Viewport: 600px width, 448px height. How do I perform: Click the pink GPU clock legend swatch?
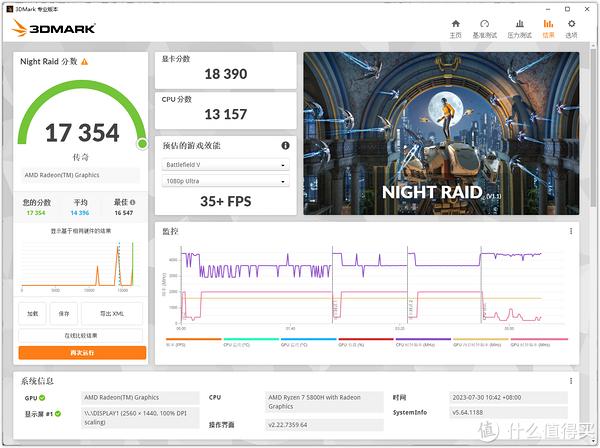click(539, 339)
